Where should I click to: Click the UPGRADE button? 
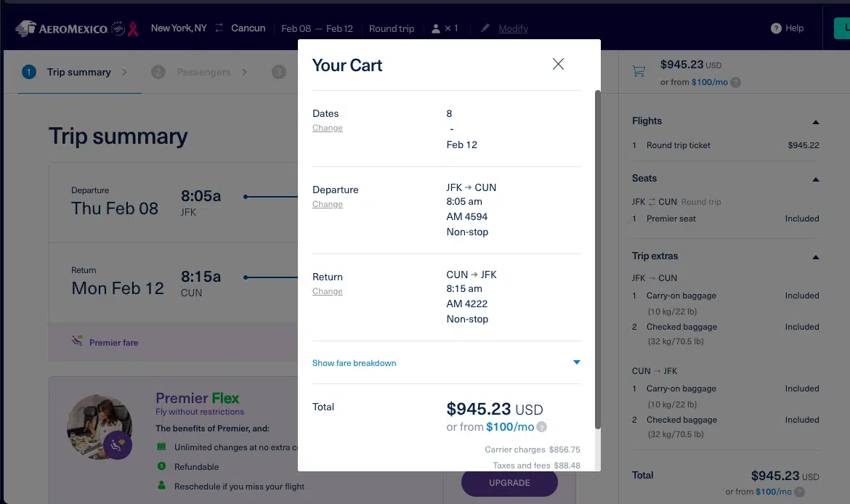coord(509,482)
